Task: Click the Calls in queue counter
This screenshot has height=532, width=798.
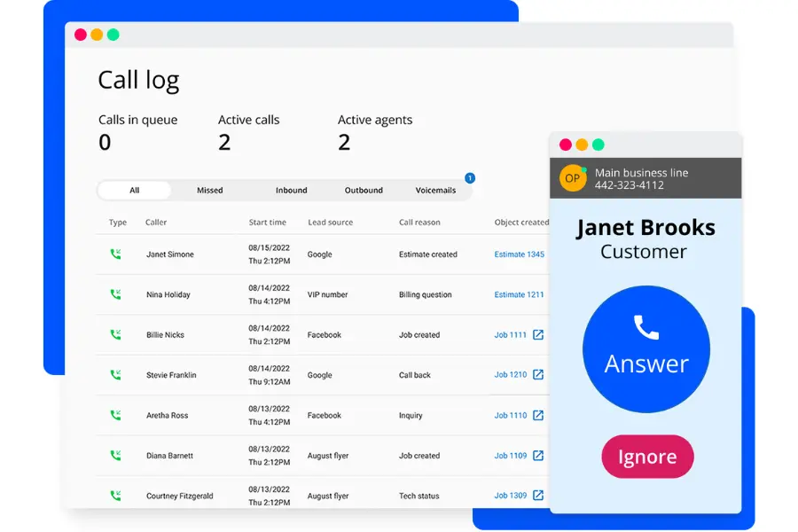Action: [x=138, y=132]
